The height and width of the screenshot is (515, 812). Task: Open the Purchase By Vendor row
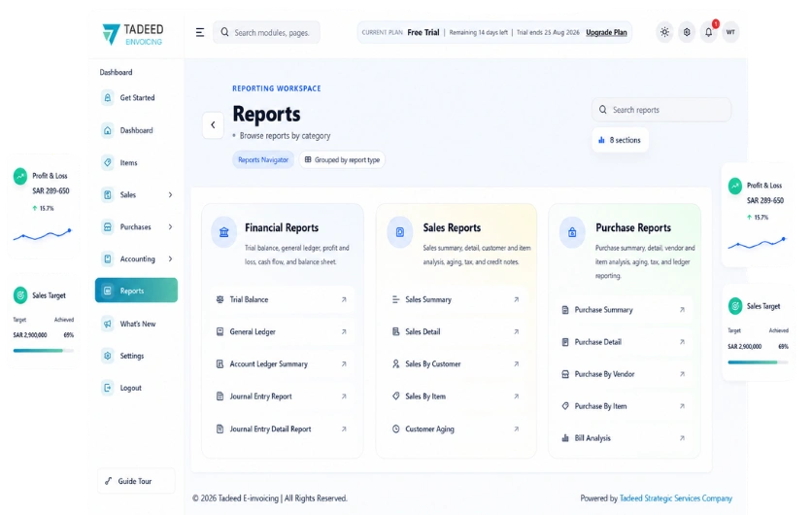[625, 374]
